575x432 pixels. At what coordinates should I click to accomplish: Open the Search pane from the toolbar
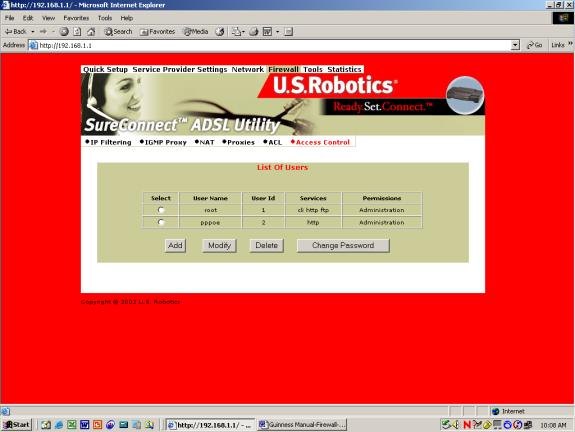point(118,32)
